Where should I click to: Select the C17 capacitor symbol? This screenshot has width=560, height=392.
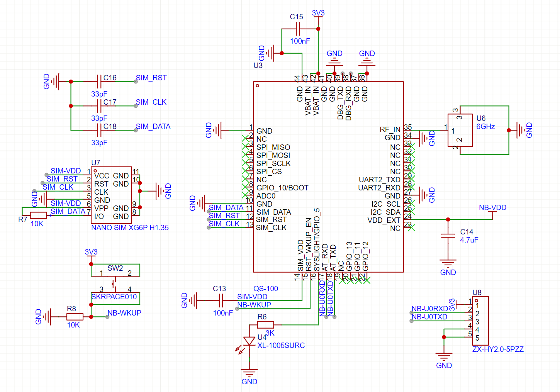pos(99,106)
